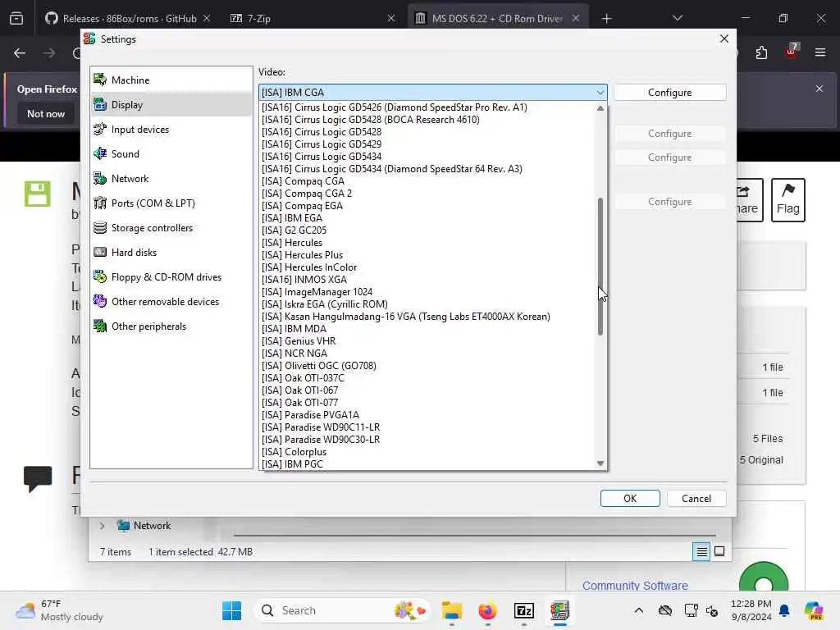Click the Firefox back arrow
The image size is (840, 630).
(x=20, y=53)
